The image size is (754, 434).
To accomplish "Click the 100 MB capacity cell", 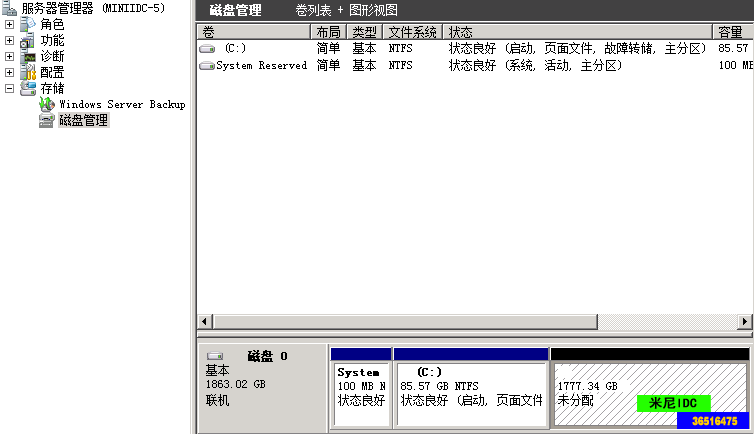I will click(736, 65).
